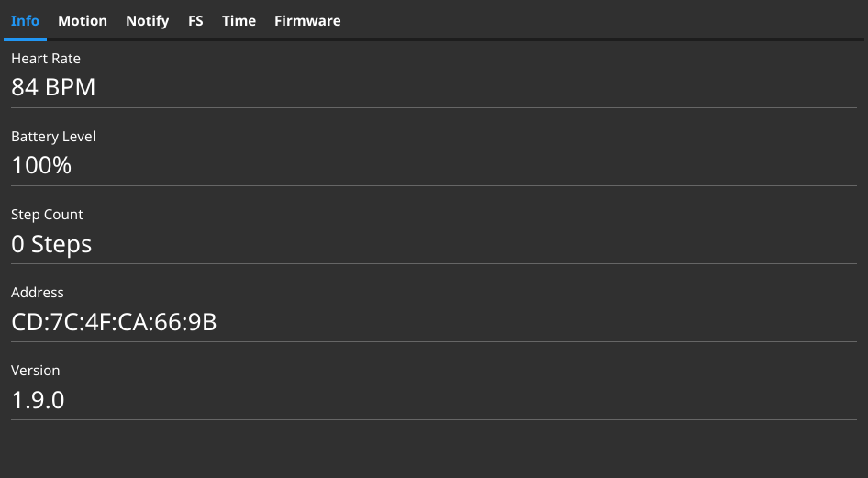Select the FS tab

pos(195,20)
